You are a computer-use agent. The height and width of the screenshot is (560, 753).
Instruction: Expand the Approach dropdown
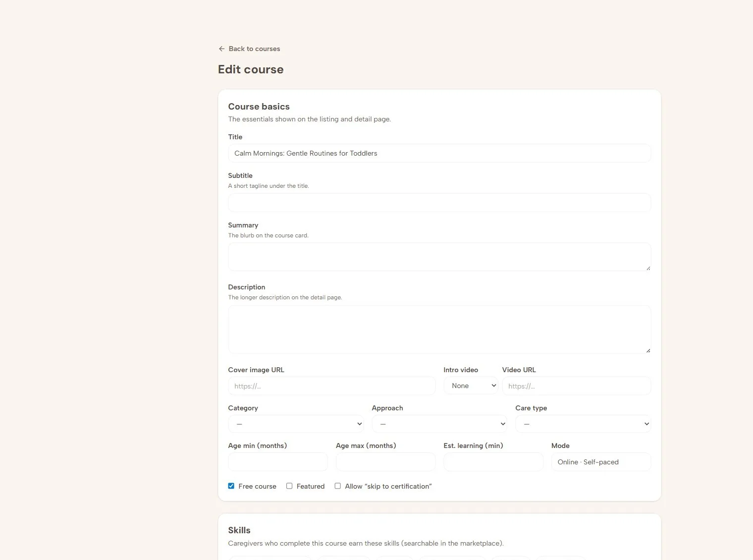tap(439, 424)
